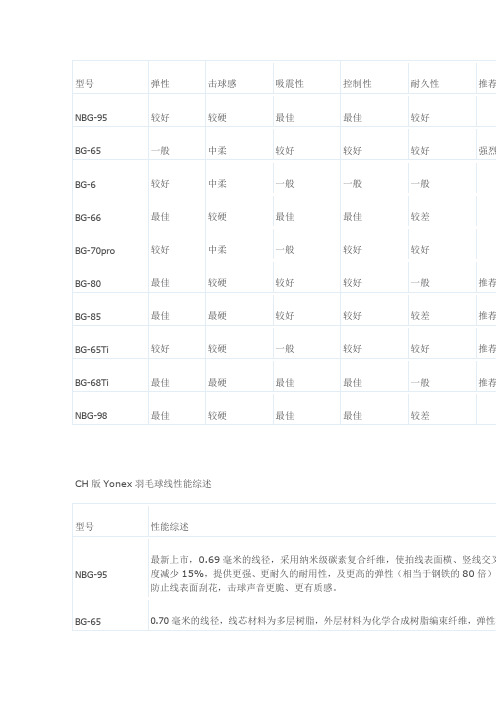Select BG-65 in the 性能综述 table
The width and height of the screenshot is (496, 702).
coord(88,622)
